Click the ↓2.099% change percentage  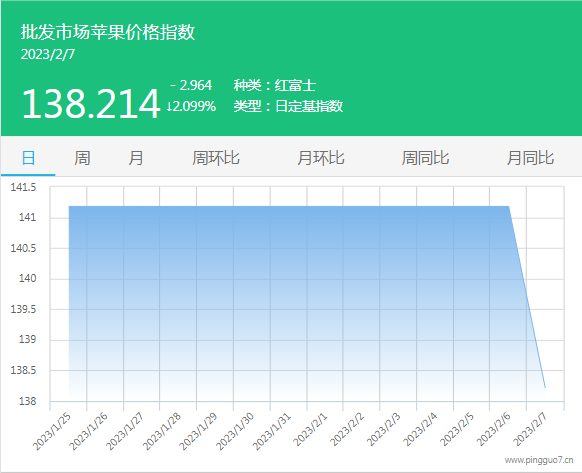point(191,107)
